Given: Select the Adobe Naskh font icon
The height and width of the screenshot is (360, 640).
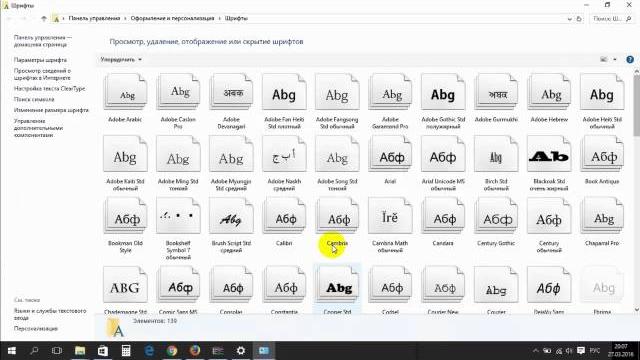Looking at the screenshot, I should (284, 154).
